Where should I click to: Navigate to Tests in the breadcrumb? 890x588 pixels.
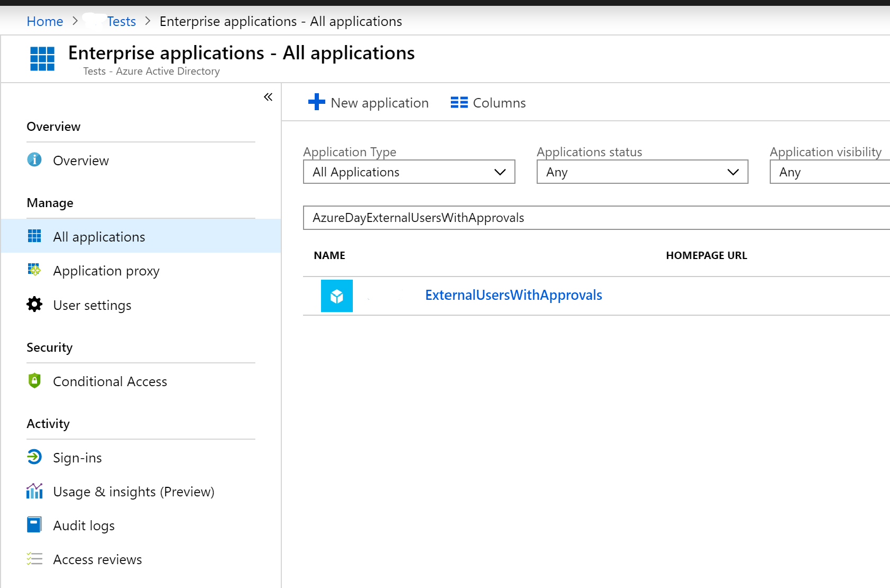point(121,21)
